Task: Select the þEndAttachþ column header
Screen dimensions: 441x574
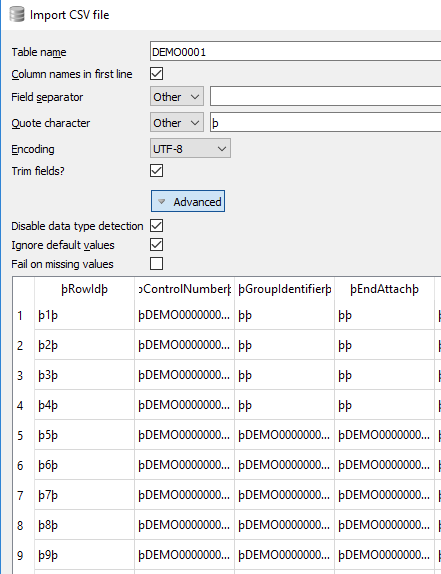Action: click(x=384, y=289)
